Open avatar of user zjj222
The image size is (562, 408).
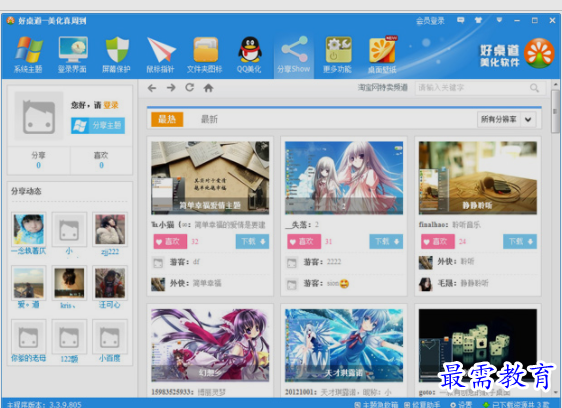click(x=110, y=229)
